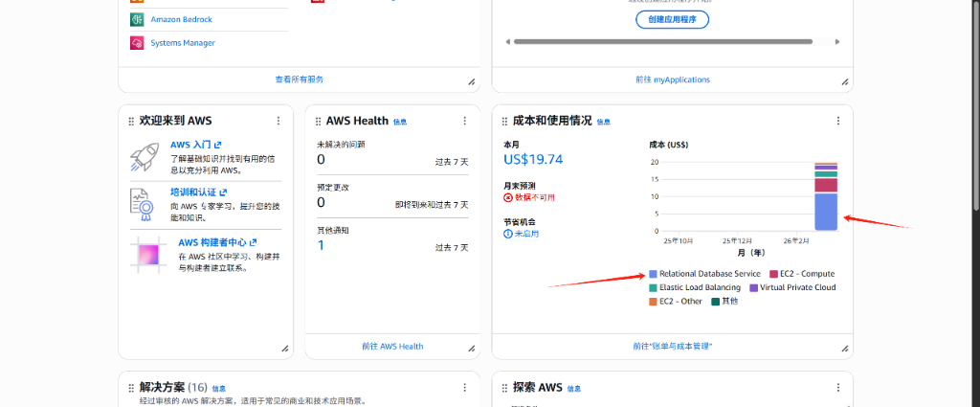Click drag handle of 成本和使用情况 widget
This screenshot has width=980, height=407.
[505, 122]
